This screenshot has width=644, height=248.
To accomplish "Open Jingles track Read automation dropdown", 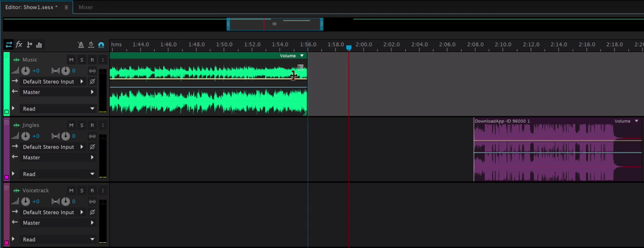I will [58, 174].
